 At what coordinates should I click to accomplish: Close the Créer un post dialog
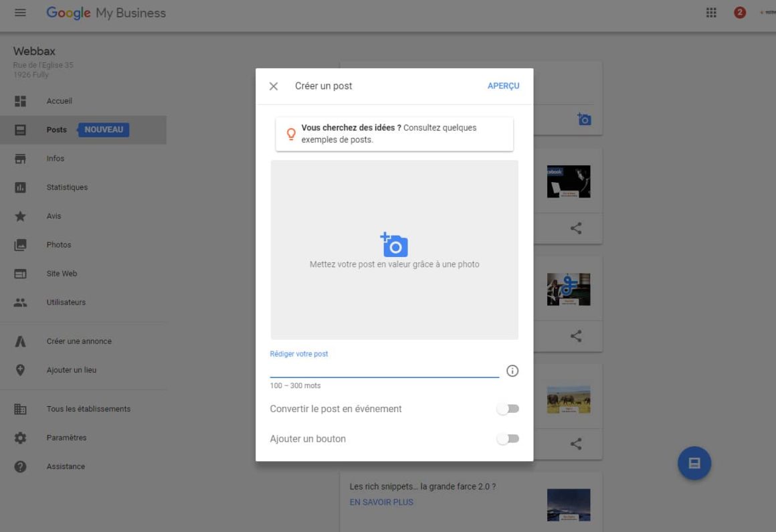[x=273, y=86]
